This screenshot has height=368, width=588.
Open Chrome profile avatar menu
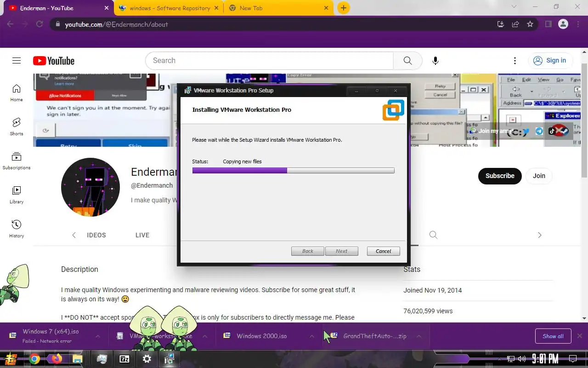pos(563,24)
